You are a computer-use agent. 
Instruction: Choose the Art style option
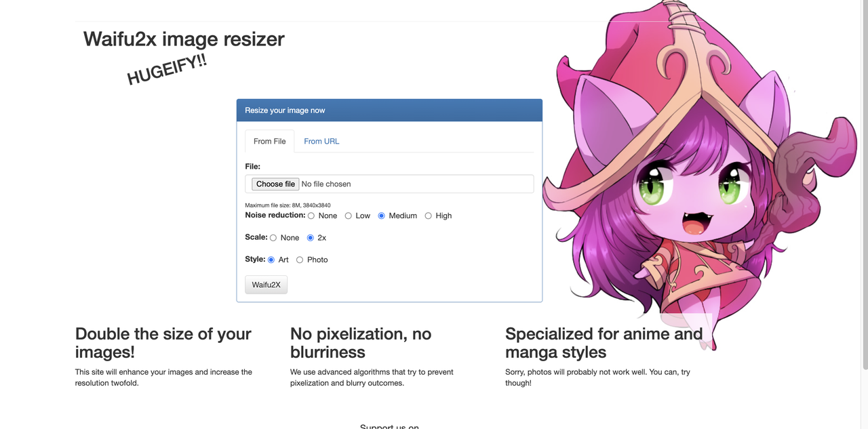(271, 260)
